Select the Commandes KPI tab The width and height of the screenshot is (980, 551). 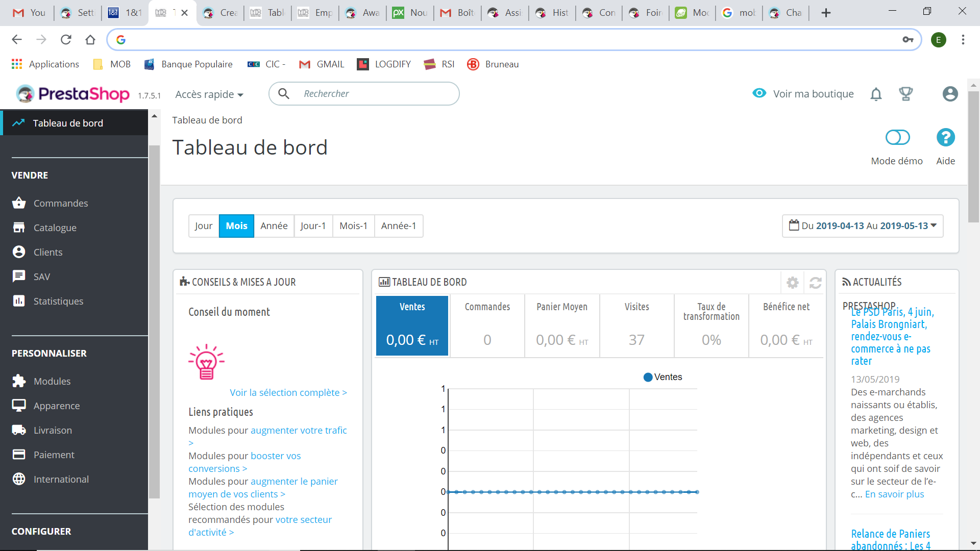[x=487, y=325]
